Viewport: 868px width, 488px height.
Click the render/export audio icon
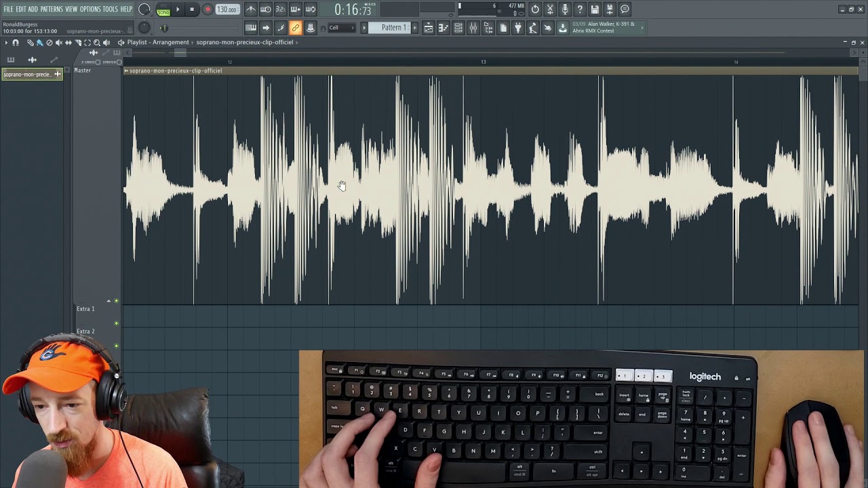pyautogui.click(x=610, y=9)
